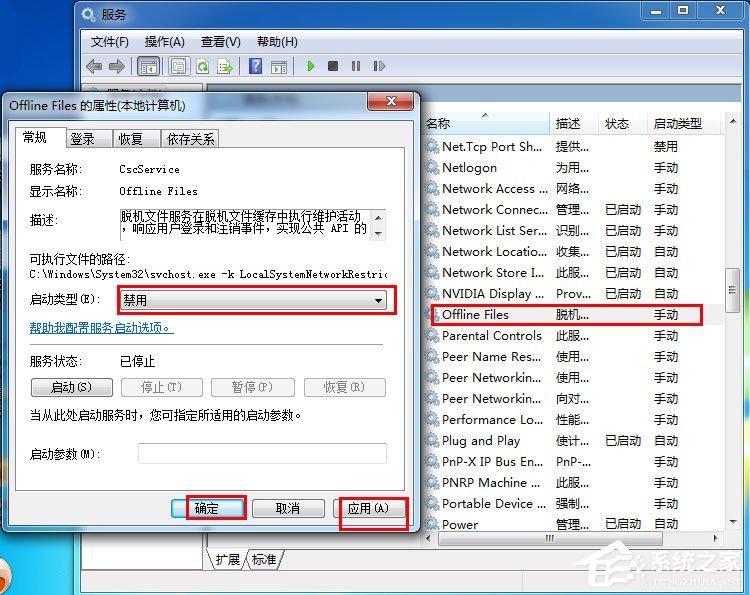Stop service with the toolbar stop icon
This screenshot has width=750, height=595.
(x=333, y=66)
